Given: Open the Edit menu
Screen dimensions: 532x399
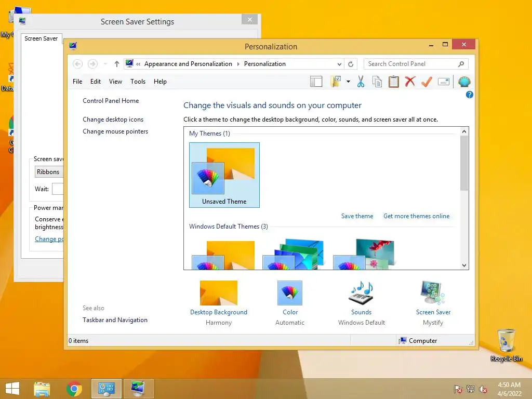Looking at the screenshot, I should 96,82.
